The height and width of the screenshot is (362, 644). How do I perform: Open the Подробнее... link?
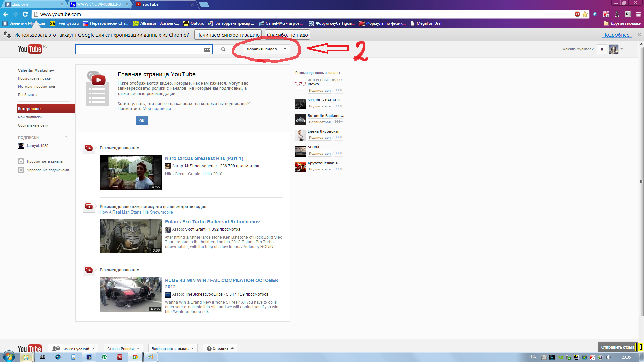tap(617, 35)
